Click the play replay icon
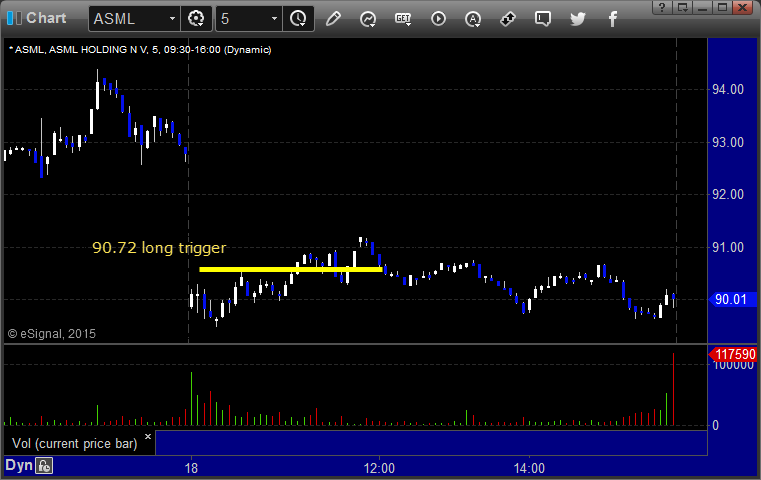The image size is (761, 480). 438,19
